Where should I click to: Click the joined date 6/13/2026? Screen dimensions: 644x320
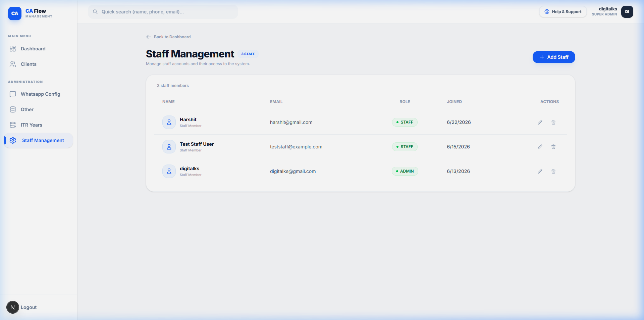[x=458, y=171]
